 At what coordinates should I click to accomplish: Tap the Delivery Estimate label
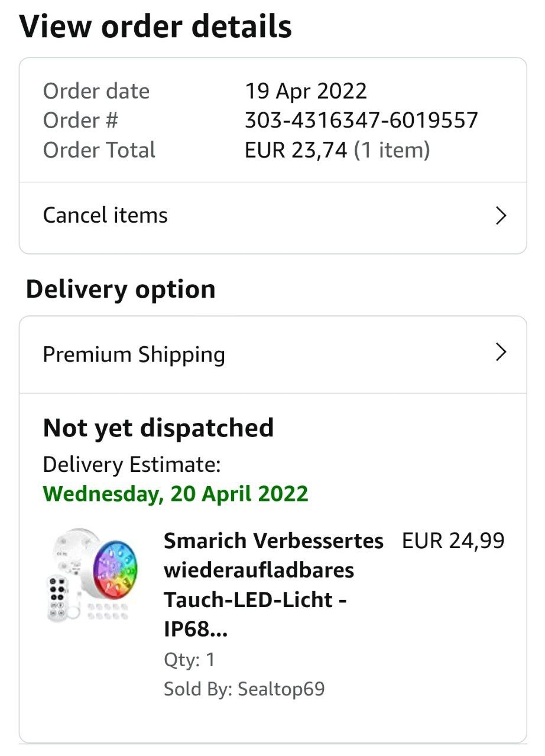click(131, 465)
